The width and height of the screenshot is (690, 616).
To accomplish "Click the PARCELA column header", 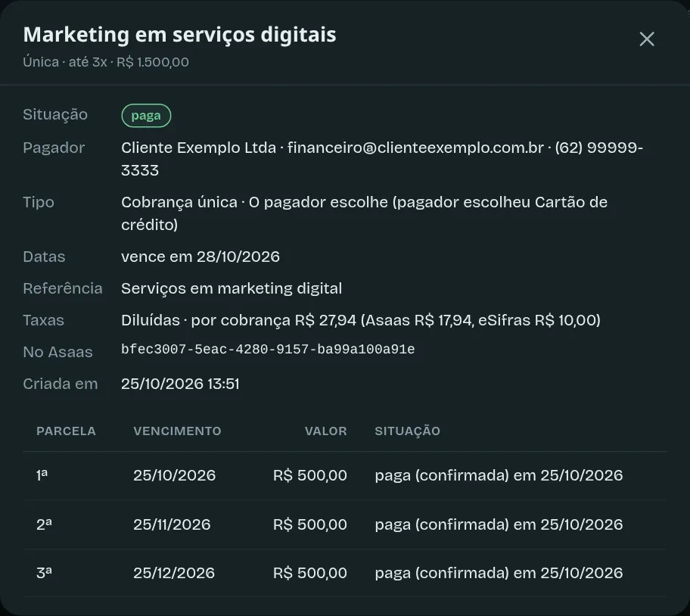I will point(66,431).
